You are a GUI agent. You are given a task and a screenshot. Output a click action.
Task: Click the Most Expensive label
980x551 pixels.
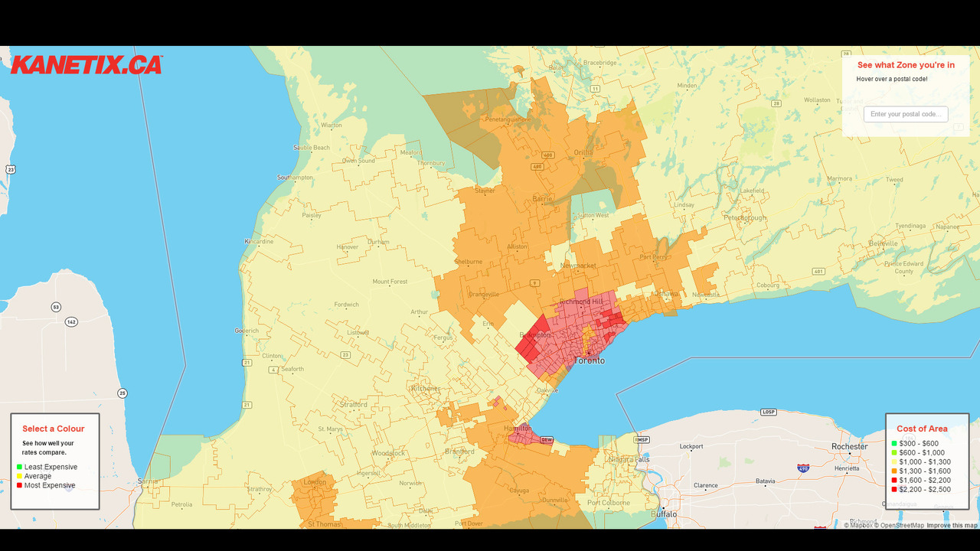(x=50, y=485)
